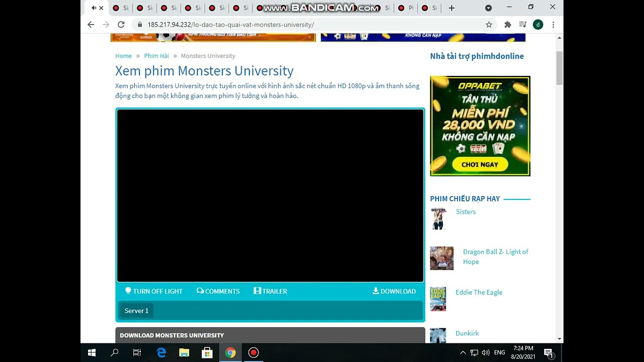Image resolution: width=644 pixels, height=362 pixels.
Task: Click the 'Xem phim Monsters University' heading
Action: pos(204,71)
